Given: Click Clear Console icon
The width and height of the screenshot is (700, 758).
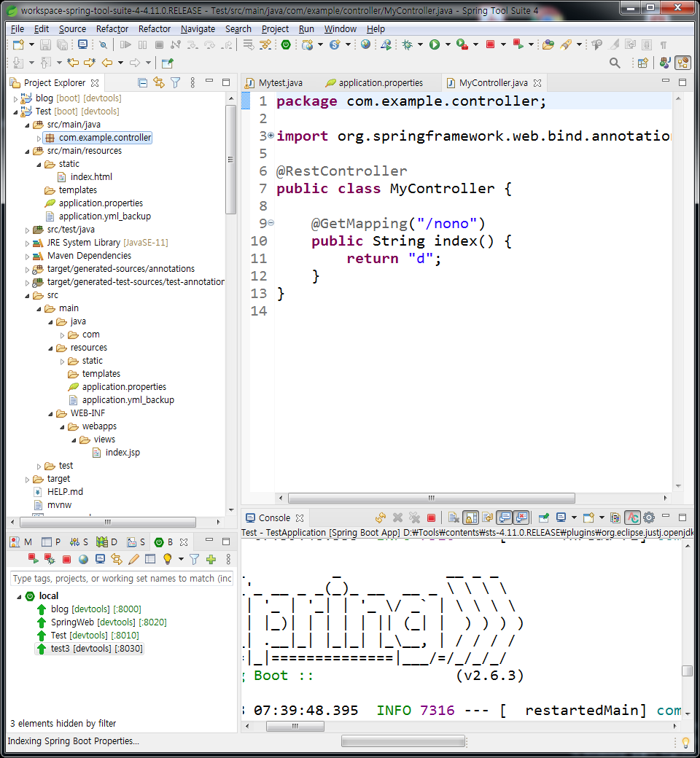Looking at the screenshot, I should pos(454,517).
